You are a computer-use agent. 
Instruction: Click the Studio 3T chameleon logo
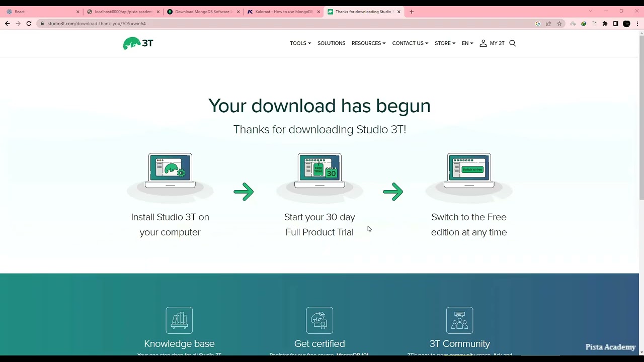pyautogui.click(x=138, y=43)
